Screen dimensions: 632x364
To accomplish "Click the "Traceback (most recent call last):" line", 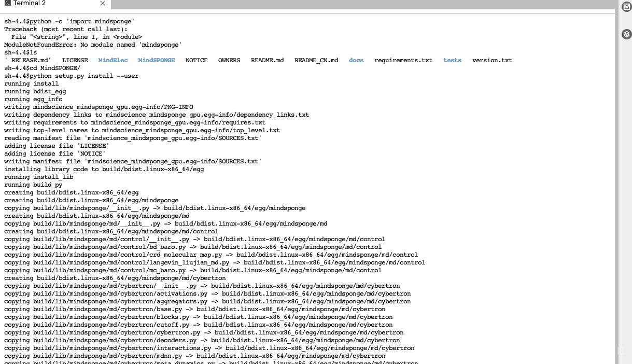I will [x=66, y=29].
